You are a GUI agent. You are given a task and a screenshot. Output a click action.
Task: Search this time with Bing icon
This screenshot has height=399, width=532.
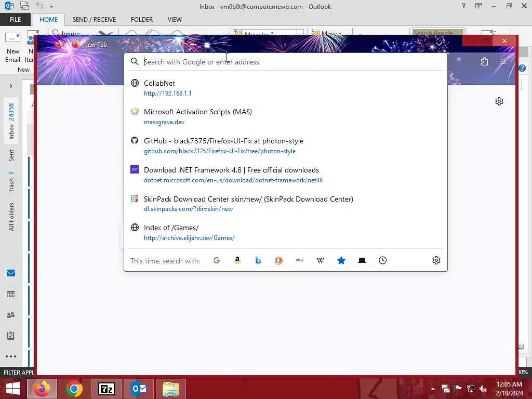[x=258, y=260]
